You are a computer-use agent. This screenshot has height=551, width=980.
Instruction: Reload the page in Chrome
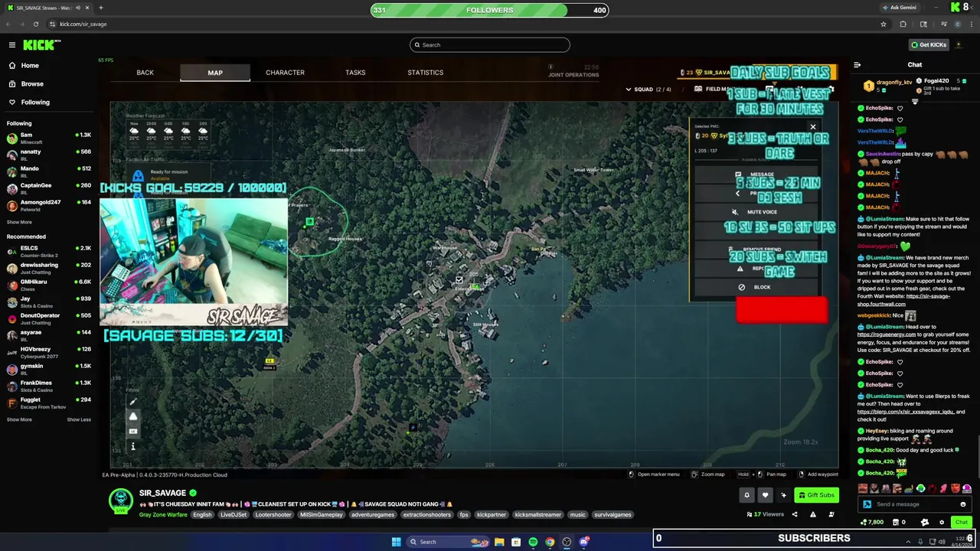coord(35,24)
